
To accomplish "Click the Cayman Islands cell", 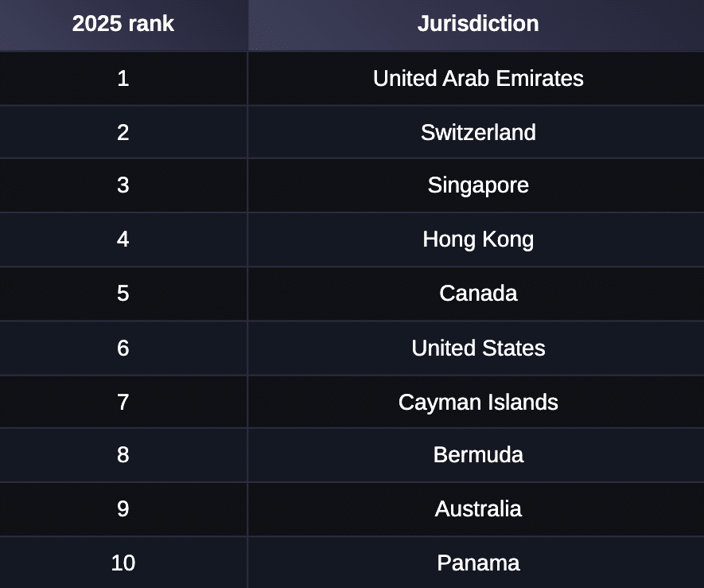I will 478,402.
